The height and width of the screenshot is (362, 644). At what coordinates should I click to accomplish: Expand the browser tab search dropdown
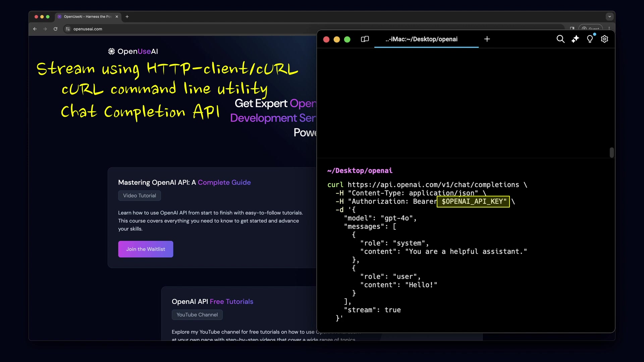(609, 16)
